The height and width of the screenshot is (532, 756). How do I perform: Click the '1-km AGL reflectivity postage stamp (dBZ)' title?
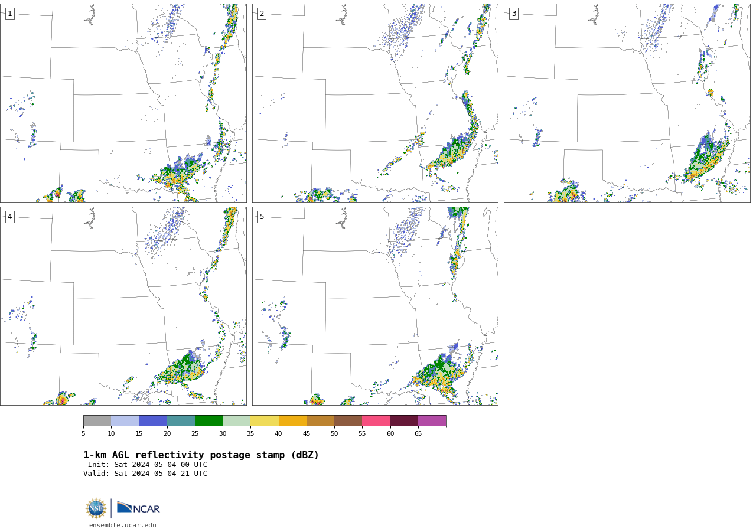201,455
